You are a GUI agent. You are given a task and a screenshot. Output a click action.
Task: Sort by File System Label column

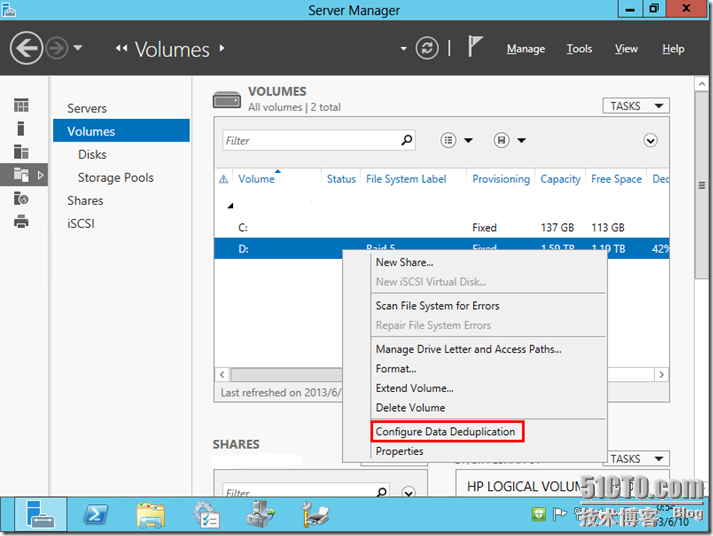pyautogui.click(x=406, y=179)
